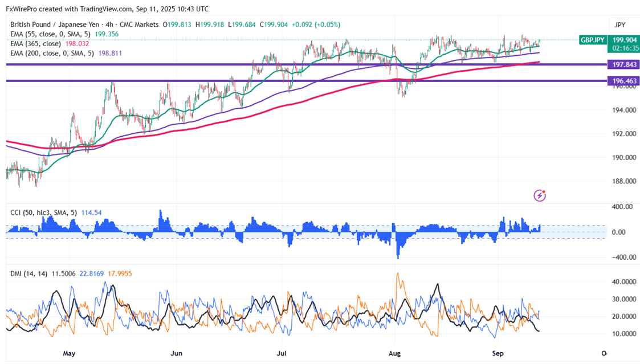
Task: Click the closing price C199.904 value
Action: 274,24
